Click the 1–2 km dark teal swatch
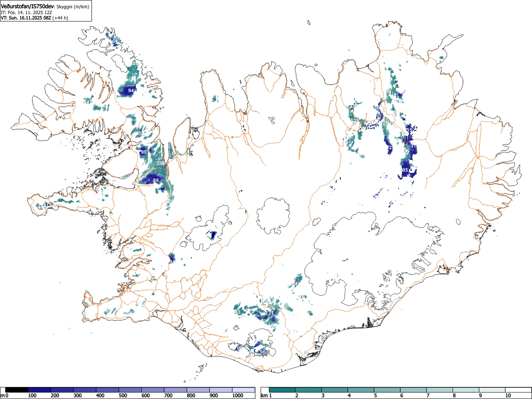 [x=282, y=390]
